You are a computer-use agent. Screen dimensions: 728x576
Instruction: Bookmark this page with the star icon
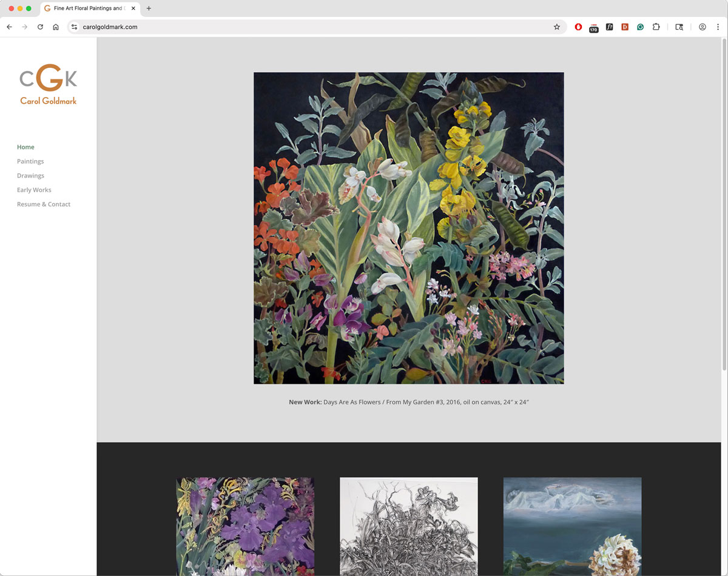click(556, 27)
